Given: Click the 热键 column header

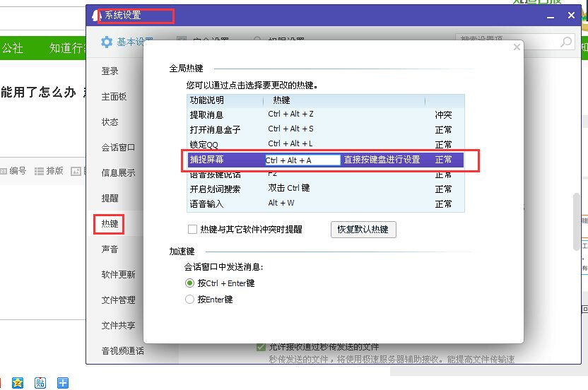Looking at the screenshot, I should [281, 100].
